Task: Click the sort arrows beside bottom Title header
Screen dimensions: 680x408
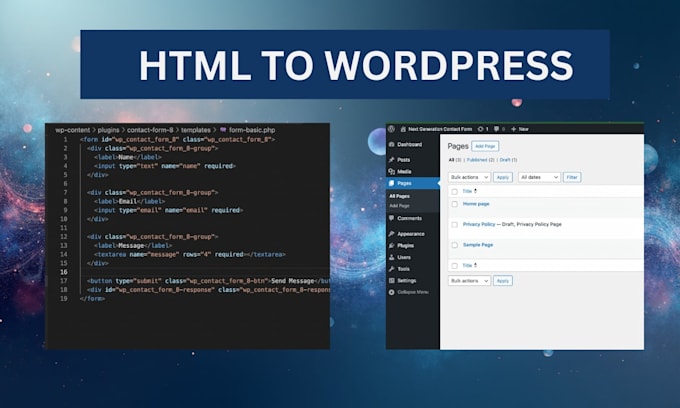Action: pyautogui.click(x=476, y=265)
